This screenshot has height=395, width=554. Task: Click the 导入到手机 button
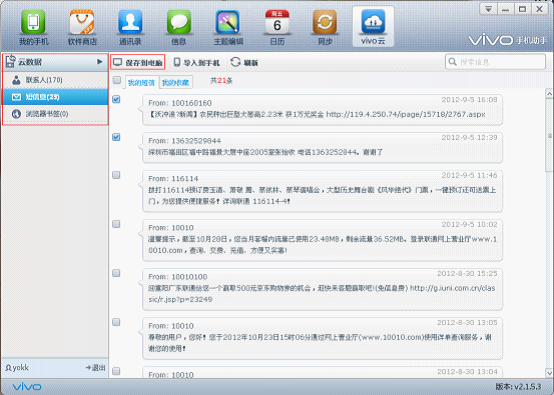click(197, 63)
